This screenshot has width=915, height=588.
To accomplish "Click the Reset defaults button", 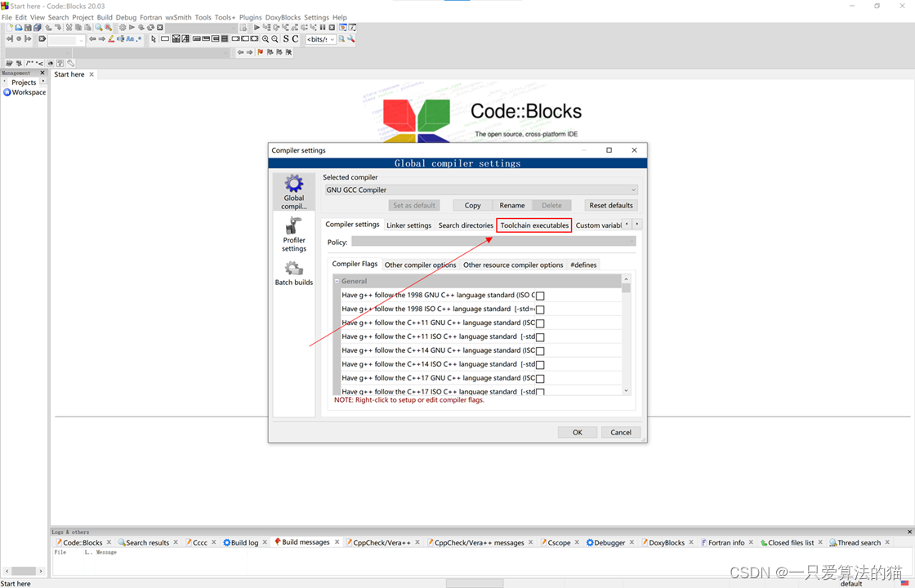I will (x=611, y=205).
